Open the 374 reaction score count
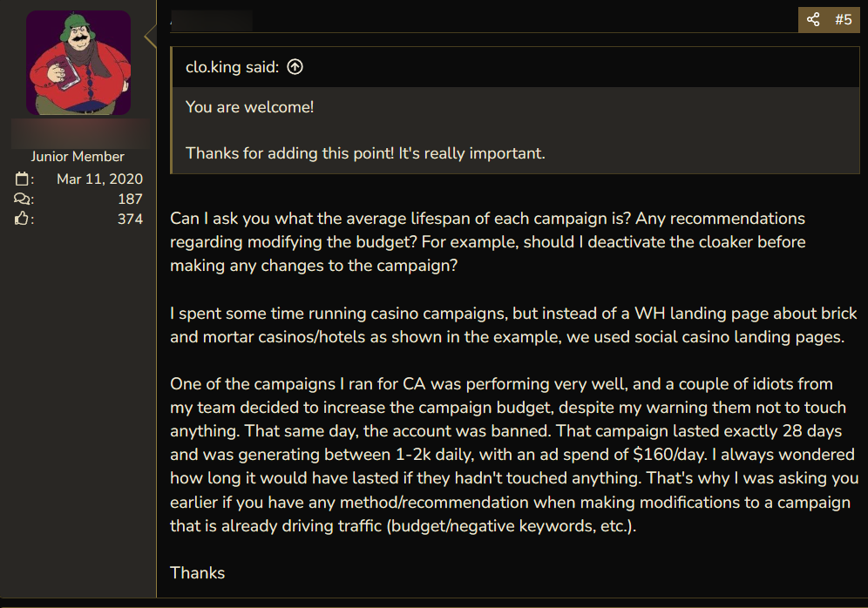 coord(130,220)
